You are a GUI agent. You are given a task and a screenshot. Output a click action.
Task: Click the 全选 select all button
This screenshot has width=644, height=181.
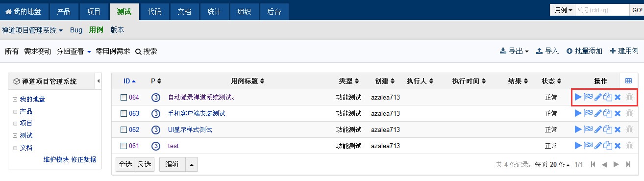point(125,165)
